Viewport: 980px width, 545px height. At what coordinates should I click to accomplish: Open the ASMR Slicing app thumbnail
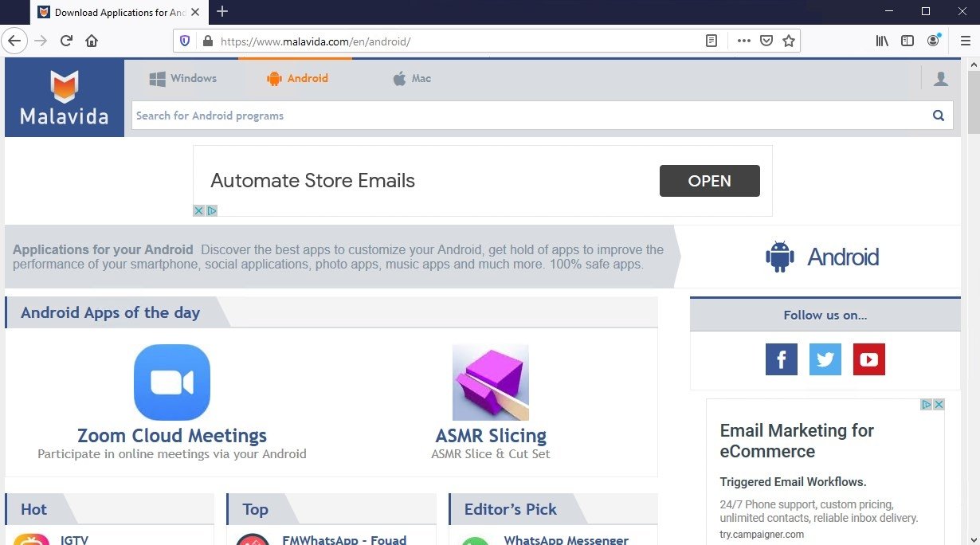point(491,382)
